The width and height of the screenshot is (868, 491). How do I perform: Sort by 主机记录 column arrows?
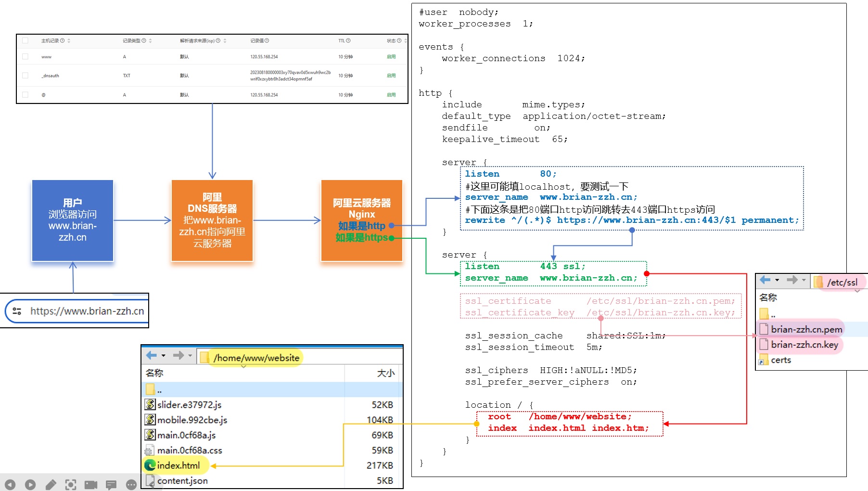coord(69,41)
